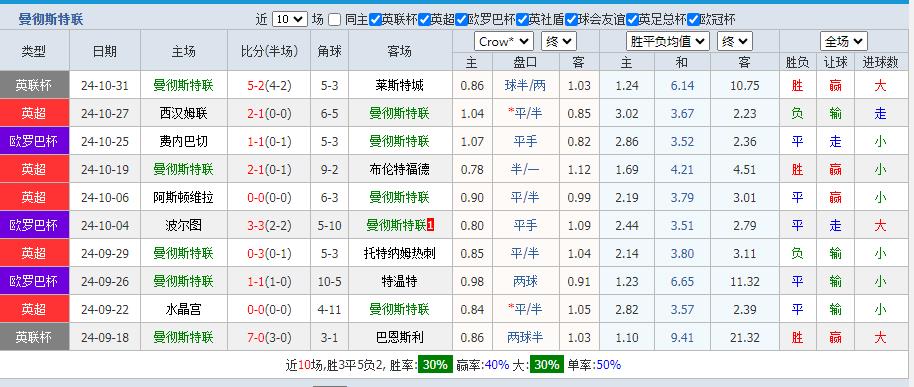Open the 全场 dropdown

coord(843,41)
